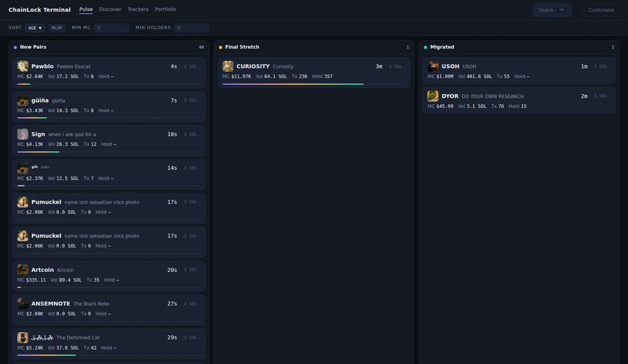The height and width of the screenshot is (364, 628).
Task: Toggle the MCAP sort button
Action: tap(57, 28)
